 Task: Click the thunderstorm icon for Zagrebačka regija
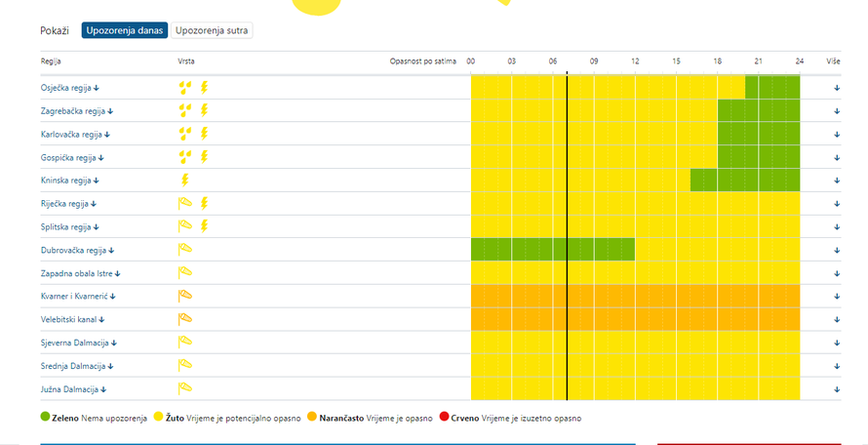click(204, 111)
